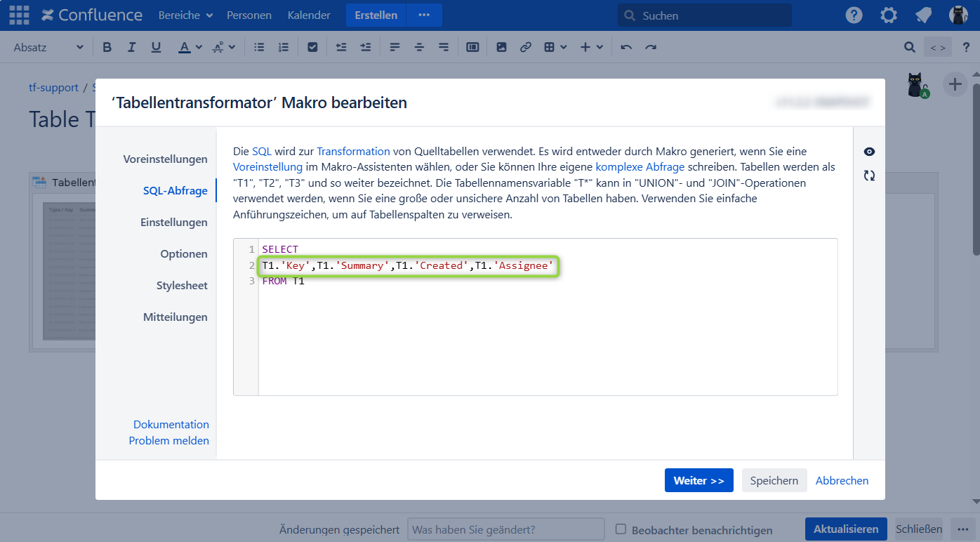The height and width of the screenshot is (542, 980).
Task: Switch to the Einstellungen tab
Action: pos(173,223)
